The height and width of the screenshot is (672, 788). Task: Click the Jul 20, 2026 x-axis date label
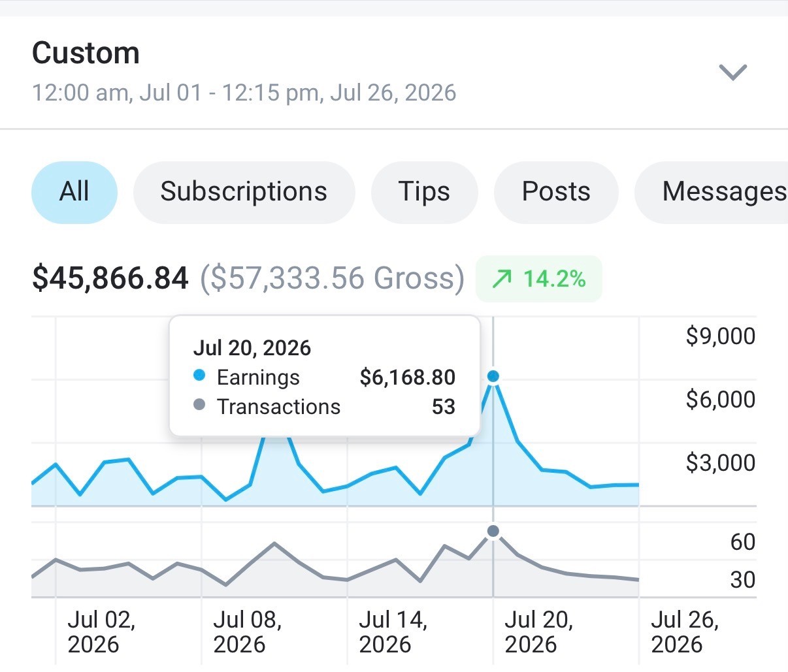(x=539, y=632)
